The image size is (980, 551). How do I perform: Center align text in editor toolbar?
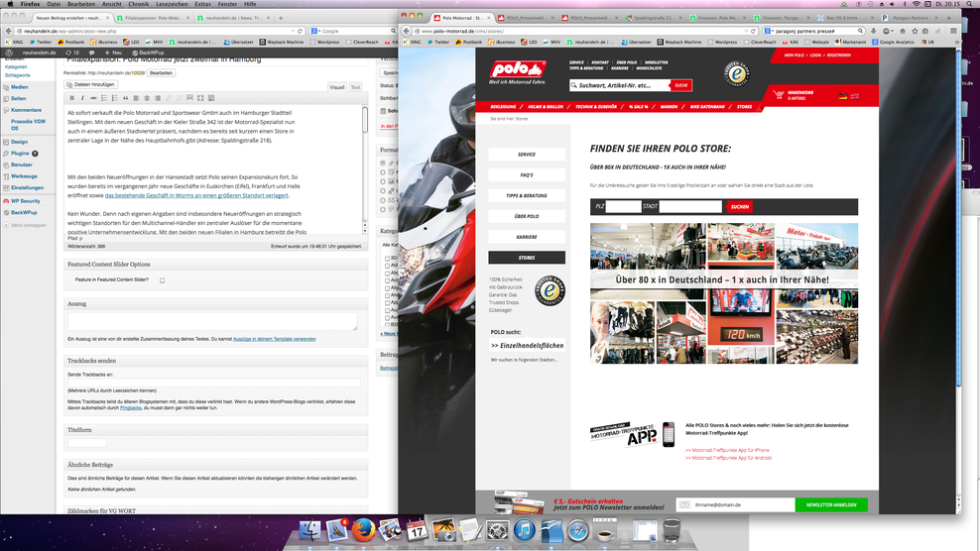click(147, 98)
